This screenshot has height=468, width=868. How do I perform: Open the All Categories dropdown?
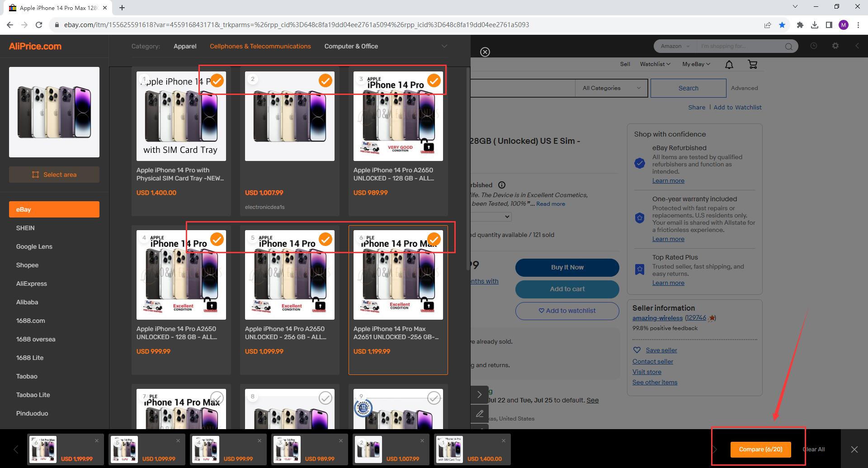tap(612, 88)
